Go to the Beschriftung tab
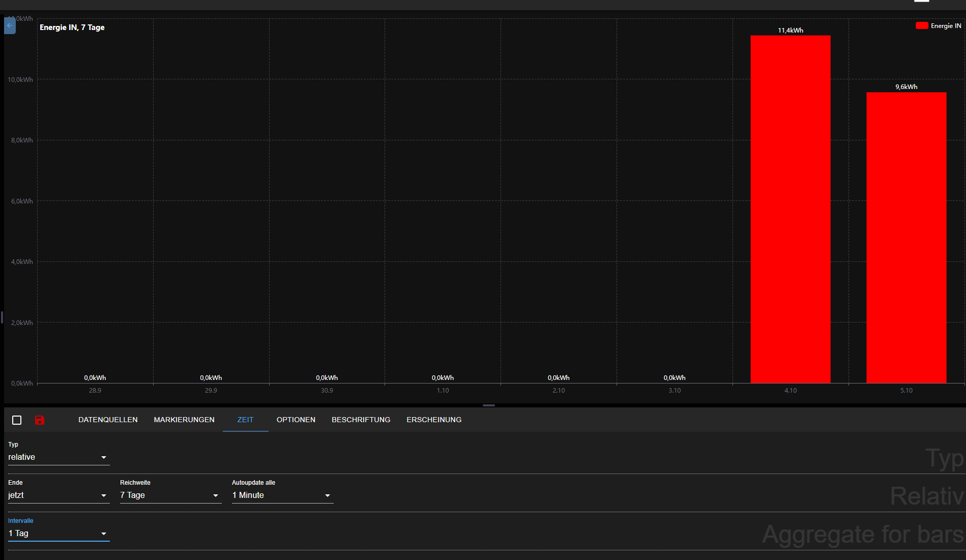The height and width of the screenshot is (560, 966). [361, 420]
